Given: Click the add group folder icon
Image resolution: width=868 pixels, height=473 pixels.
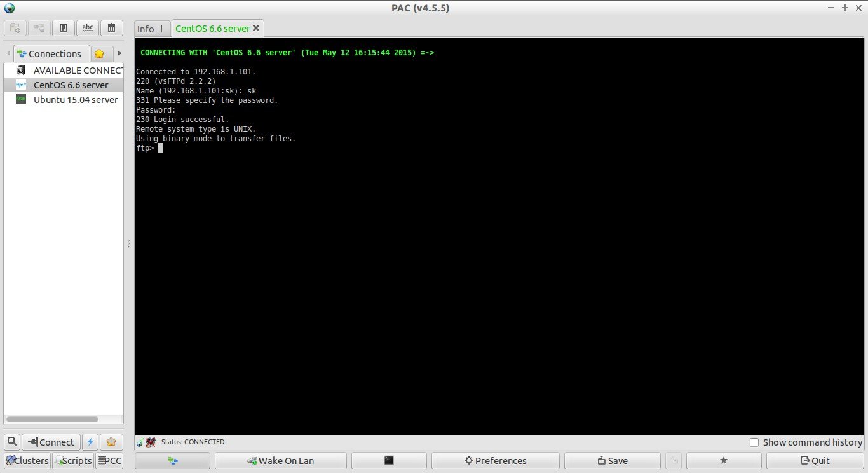Looking at the screenshot, I should click(15, 28).
